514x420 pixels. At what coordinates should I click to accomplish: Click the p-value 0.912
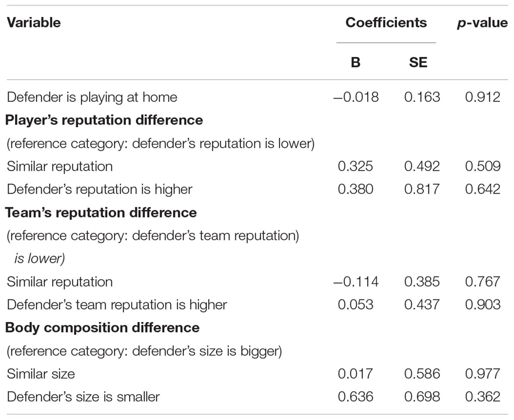pyautogui.click(x=483, y=97)
